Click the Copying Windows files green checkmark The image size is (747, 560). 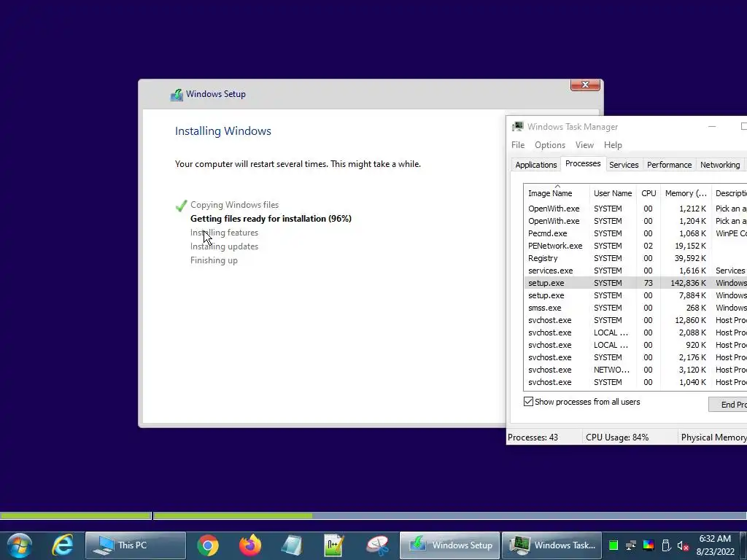181,206
